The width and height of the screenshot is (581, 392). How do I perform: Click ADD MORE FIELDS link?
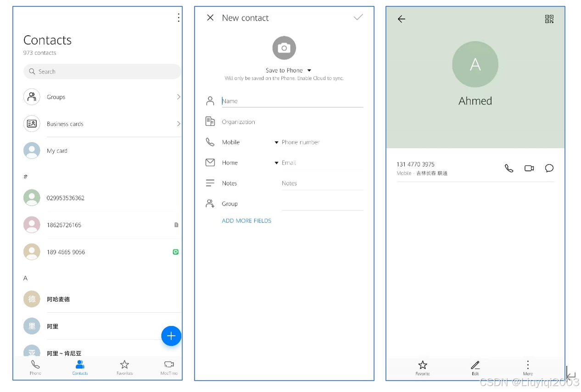click(246, 221)
